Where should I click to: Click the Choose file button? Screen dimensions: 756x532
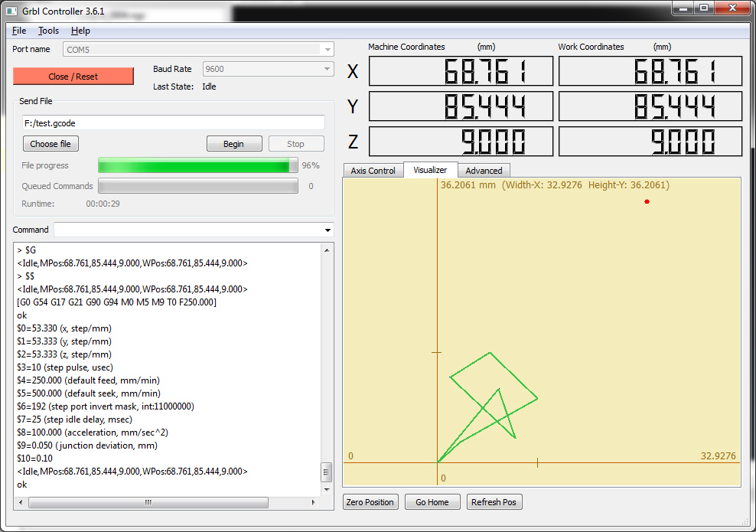click(51, 144)
